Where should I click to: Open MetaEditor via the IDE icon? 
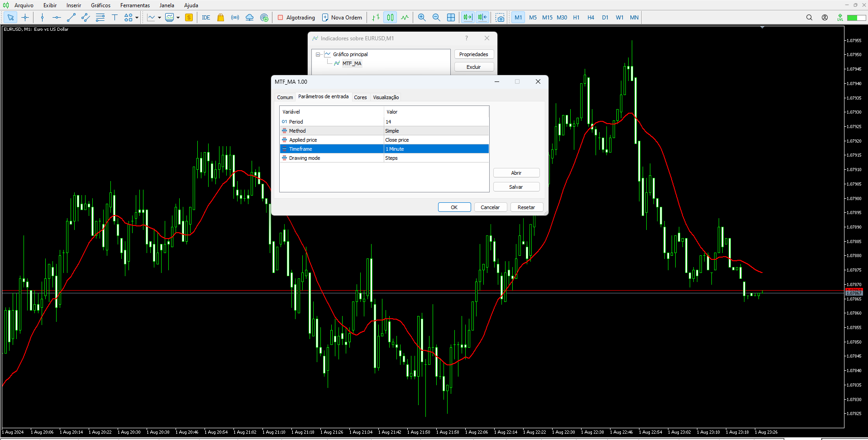(x=206, y=17)
